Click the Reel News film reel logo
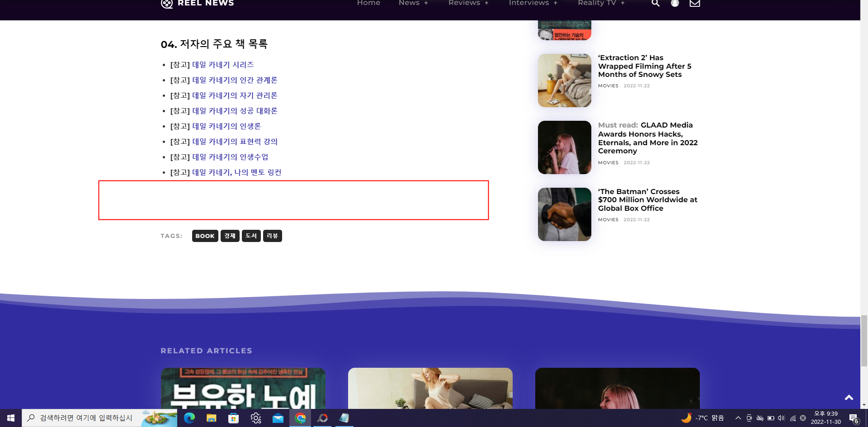 tap(167, 4)
